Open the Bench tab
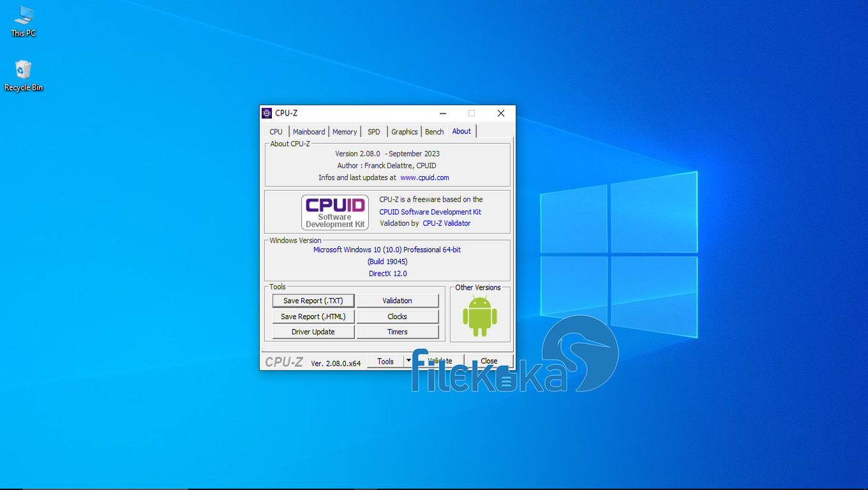 pos(435,131)
